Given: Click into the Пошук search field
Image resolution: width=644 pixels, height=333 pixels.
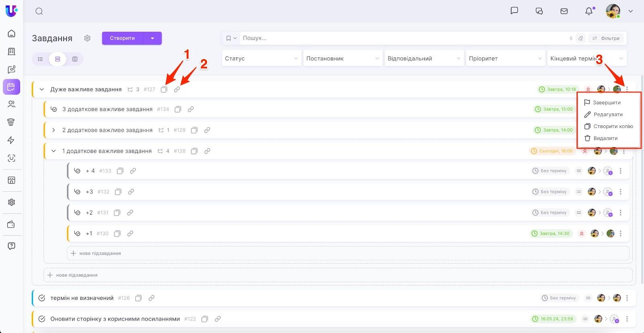Looking at the screenshot, I should [x=402, y=38].
